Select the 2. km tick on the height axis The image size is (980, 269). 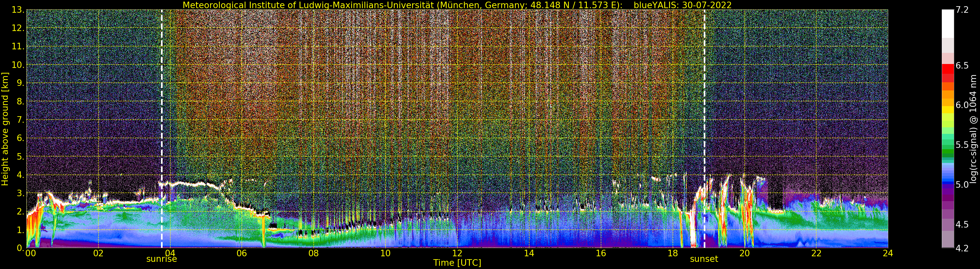20,212
